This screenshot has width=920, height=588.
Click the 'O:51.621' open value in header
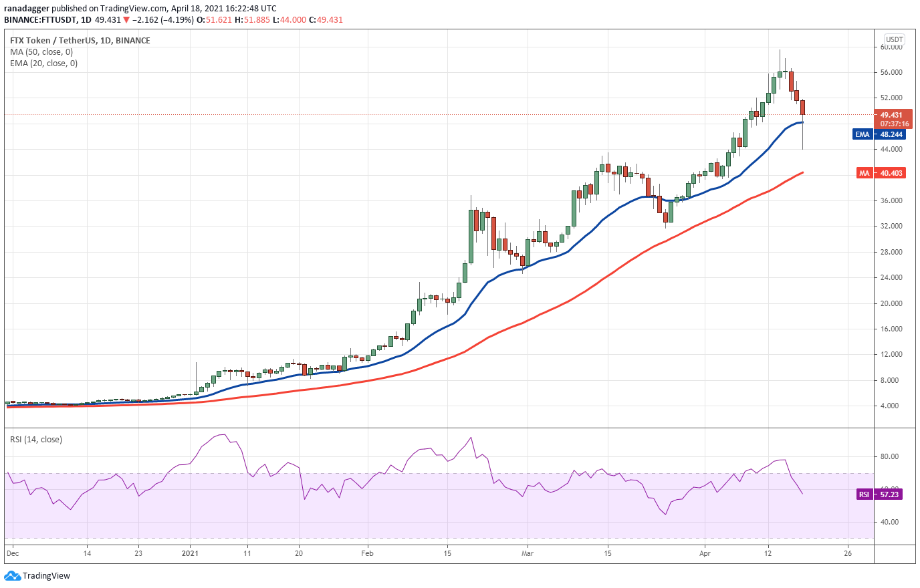tap(215, 20)
